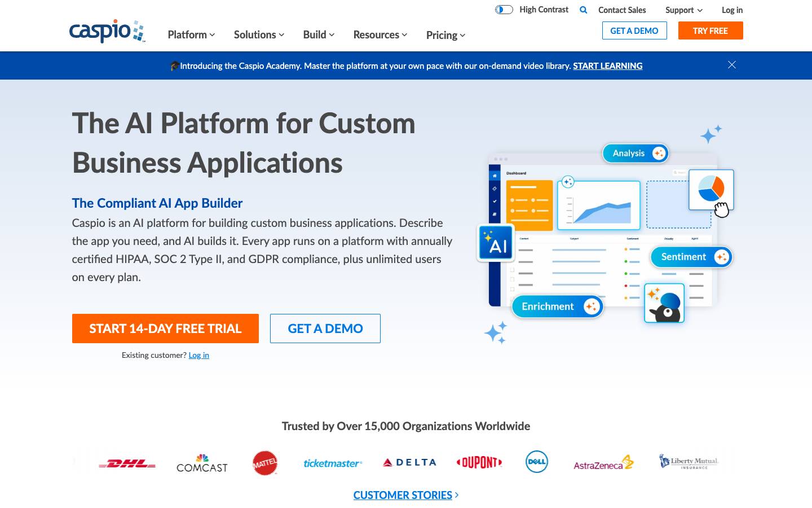This screenshot has height=508, width=812.
Task: Click the Comcast logo
Action: click(x=202, y=463)
